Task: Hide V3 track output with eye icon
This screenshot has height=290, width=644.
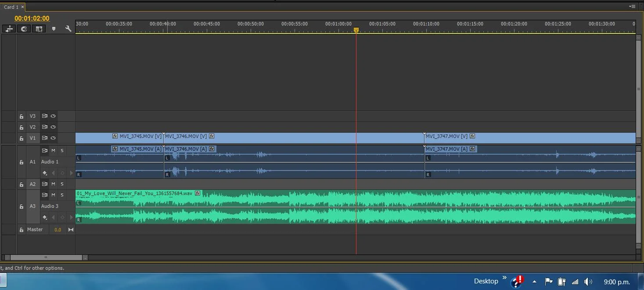Action: (53, 116)
